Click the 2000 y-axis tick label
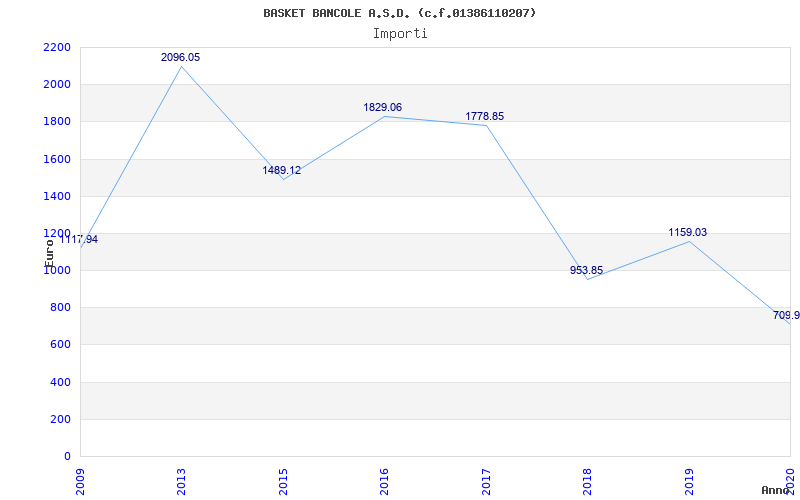This screenshot has height=500, width=800. (x=58, y=85)
